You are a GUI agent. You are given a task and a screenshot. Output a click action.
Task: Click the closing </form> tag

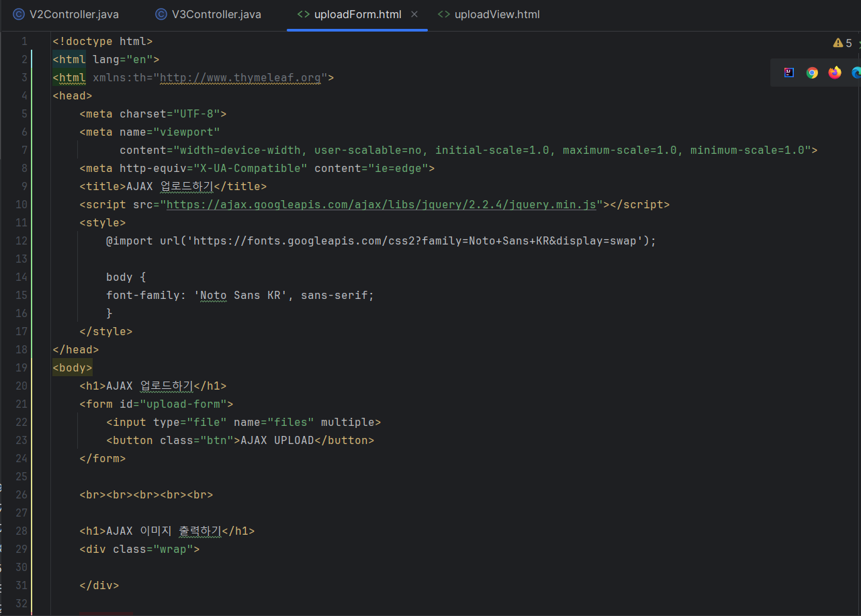click(103, 459)
